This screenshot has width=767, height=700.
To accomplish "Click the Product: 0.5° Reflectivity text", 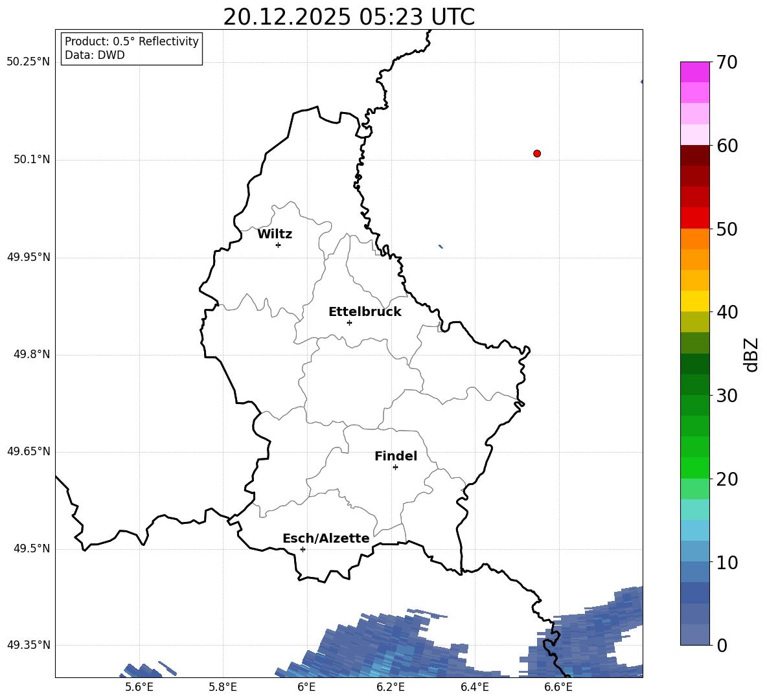I will [132, 41].
